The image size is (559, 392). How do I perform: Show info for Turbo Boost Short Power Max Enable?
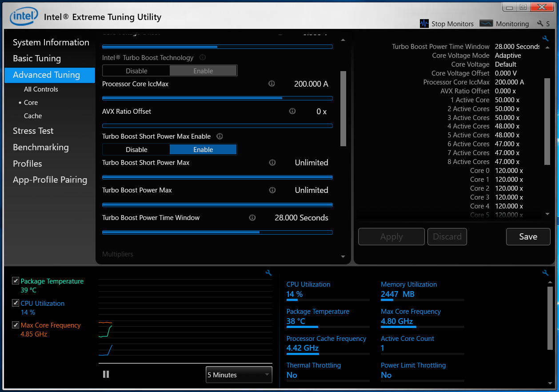pos(220,136)
